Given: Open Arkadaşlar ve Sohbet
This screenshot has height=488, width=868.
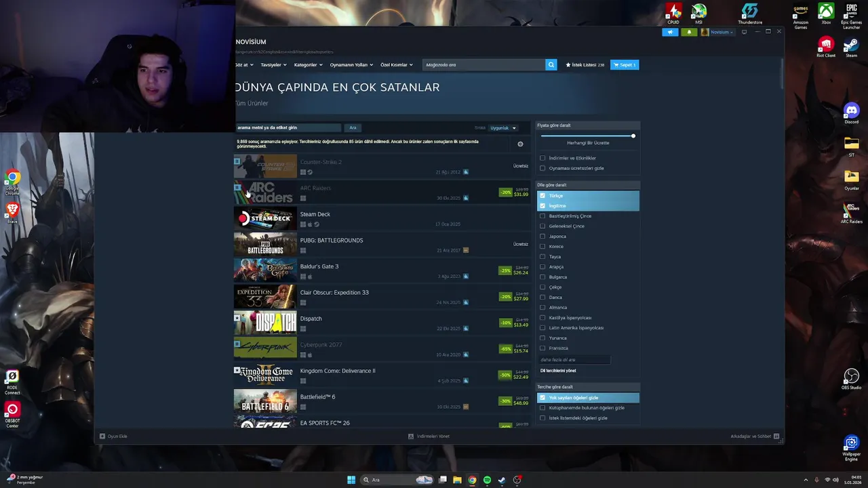Looking at the screenshot, I should [x=755, y=436].
